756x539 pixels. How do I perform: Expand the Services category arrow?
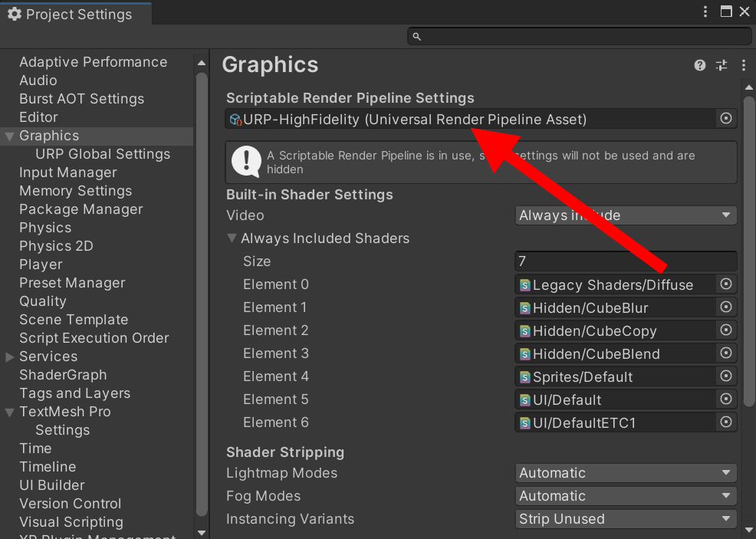[x=10, y=357]
